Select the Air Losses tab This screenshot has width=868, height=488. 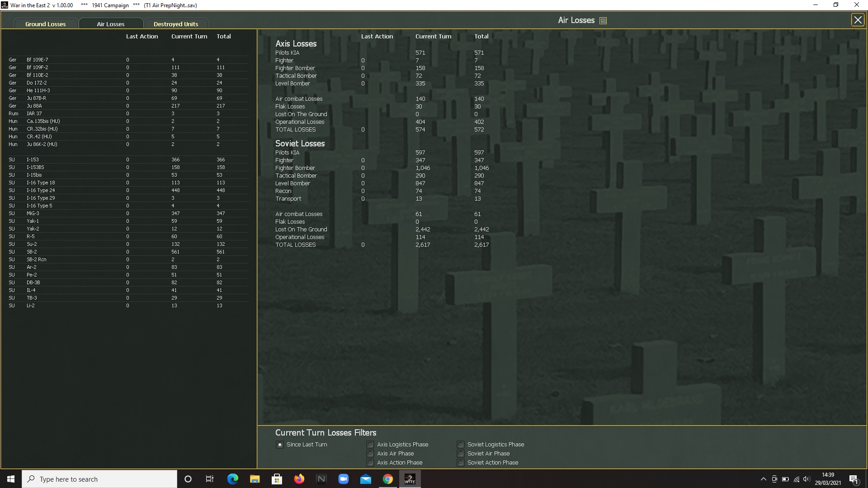pyautogui.click(x=111, y=24)
